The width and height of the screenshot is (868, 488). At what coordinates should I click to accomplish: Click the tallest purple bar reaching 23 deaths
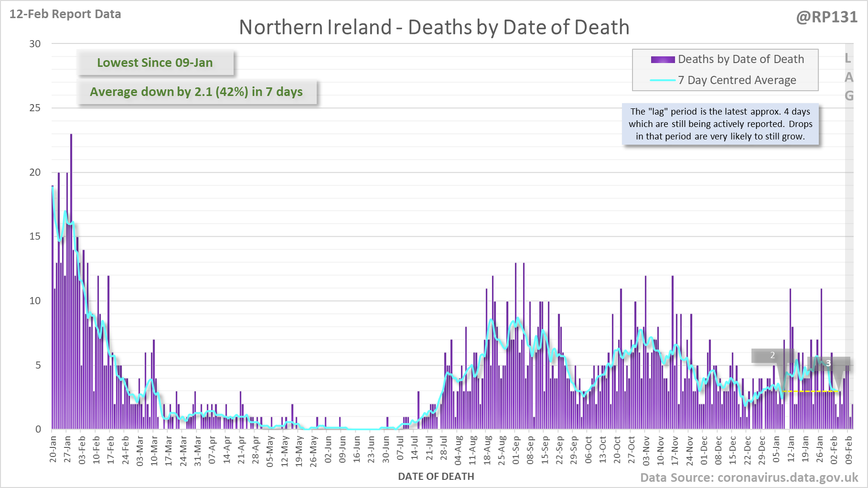pos(71,282)
